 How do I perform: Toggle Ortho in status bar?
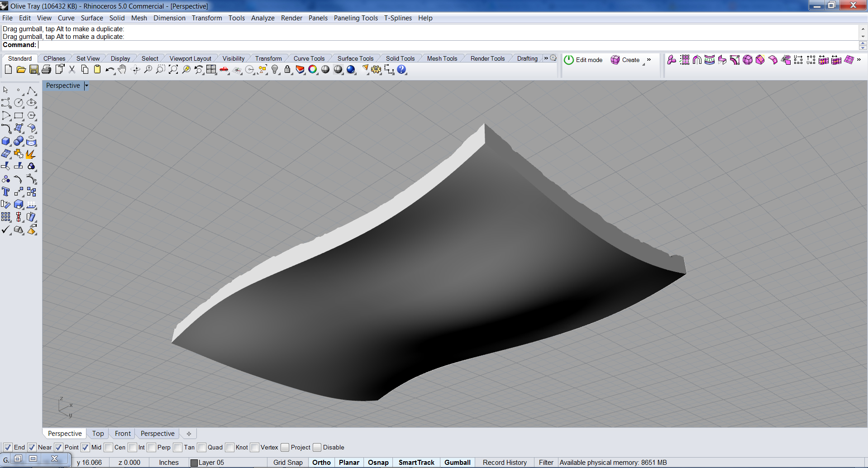pyautogui.click(x=321, y=463)
